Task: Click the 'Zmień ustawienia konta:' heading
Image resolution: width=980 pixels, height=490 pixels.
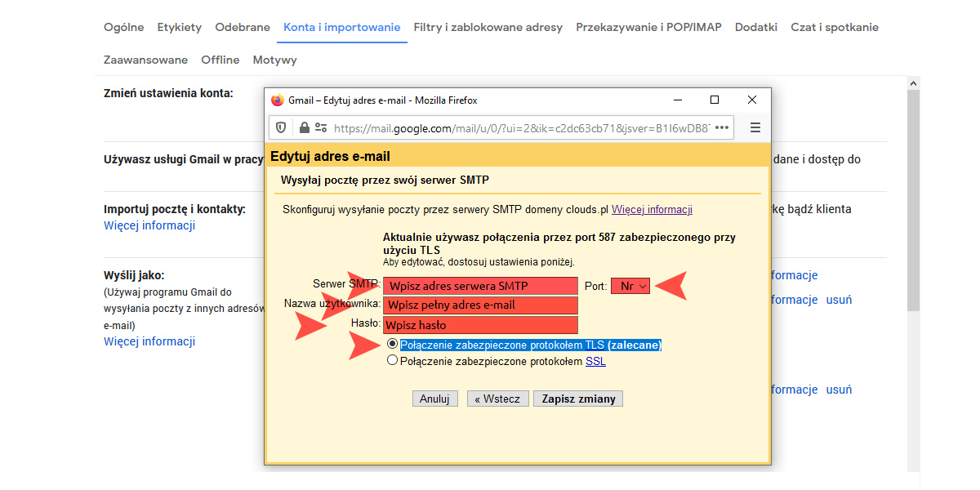Action: tap(168, 93)
